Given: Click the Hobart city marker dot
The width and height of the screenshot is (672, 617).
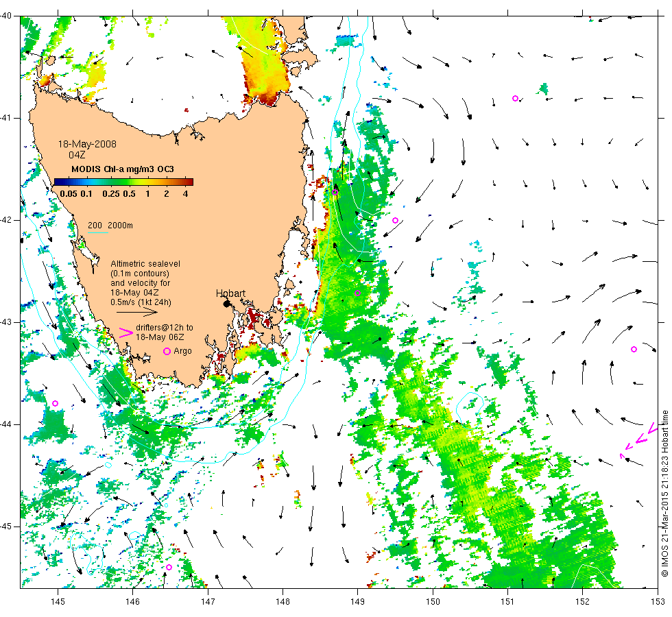Looking at the screenshot, I should (x=227, y=304).
